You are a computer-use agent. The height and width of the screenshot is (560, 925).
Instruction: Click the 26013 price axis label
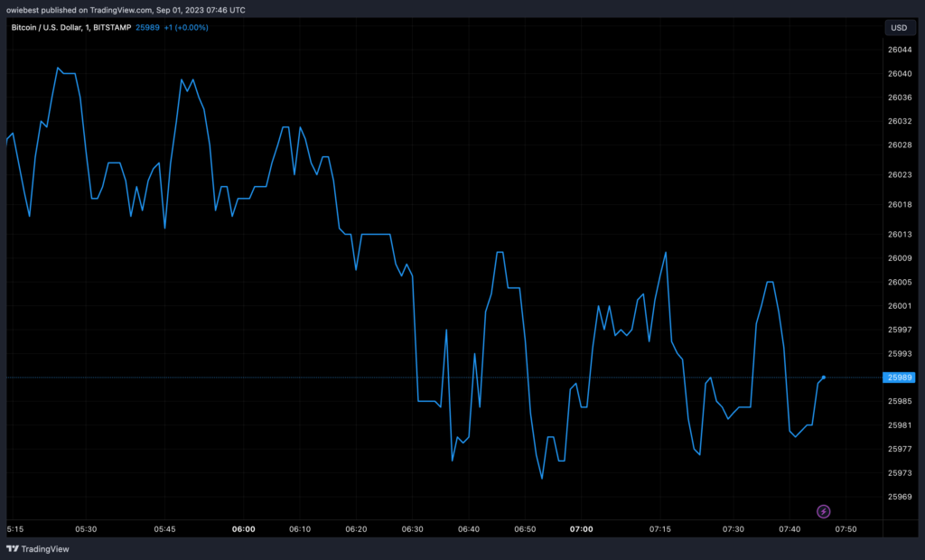[x=900, y=234]
